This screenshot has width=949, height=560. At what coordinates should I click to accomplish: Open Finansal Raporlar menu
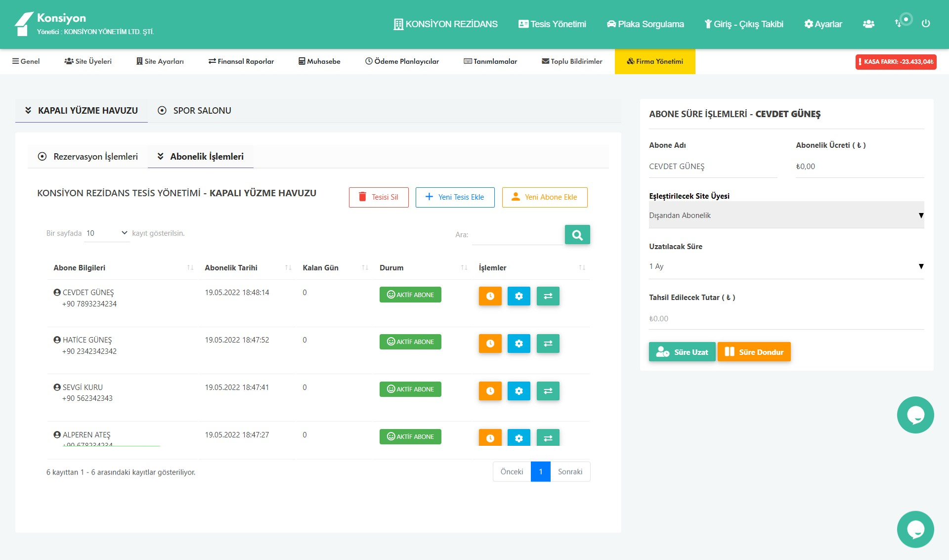241,61
